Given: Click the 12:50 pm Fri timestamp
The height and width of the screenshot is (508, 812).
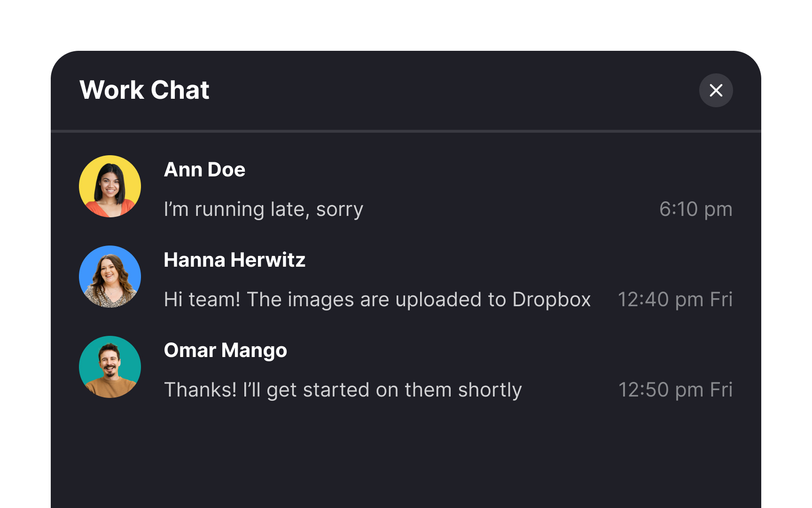Looking at the screenshot, I should 676,389.
